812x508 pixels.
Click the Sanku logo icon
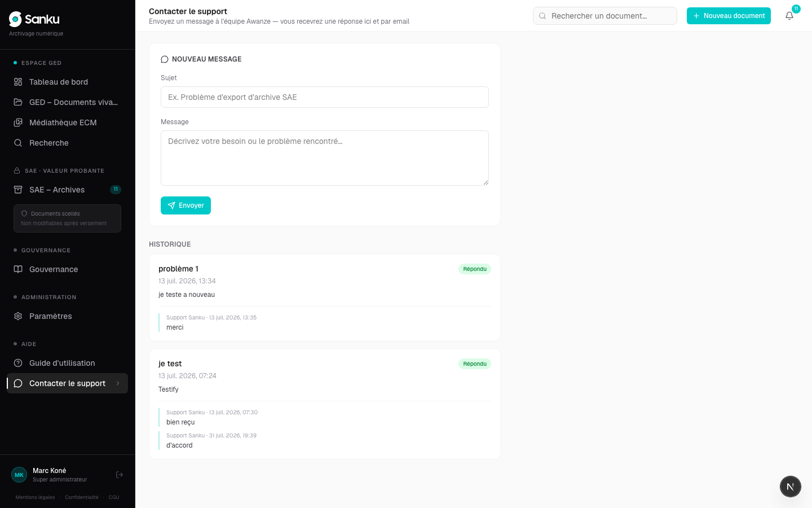(x=15, y=19)
